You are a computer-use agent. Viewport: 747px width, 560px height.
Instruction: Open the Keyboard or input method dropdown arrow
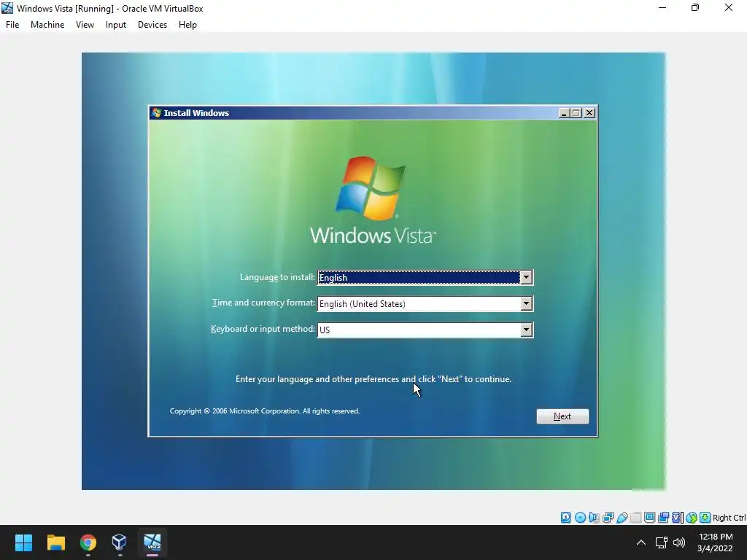point(526,330)
